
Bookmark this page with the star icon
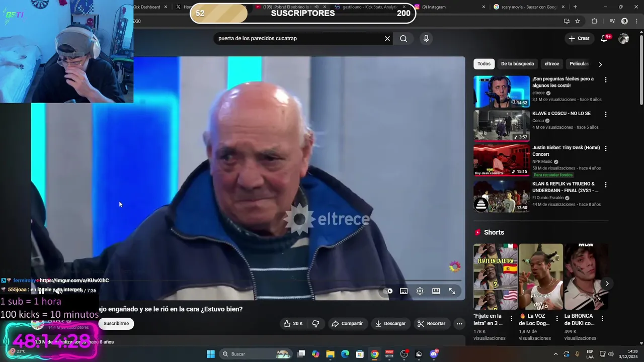tap(578, 21)
